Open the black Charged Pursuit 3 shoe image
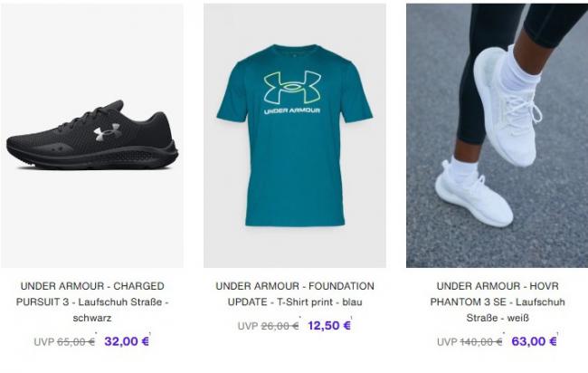588x373 pixels. pos(92,136)
